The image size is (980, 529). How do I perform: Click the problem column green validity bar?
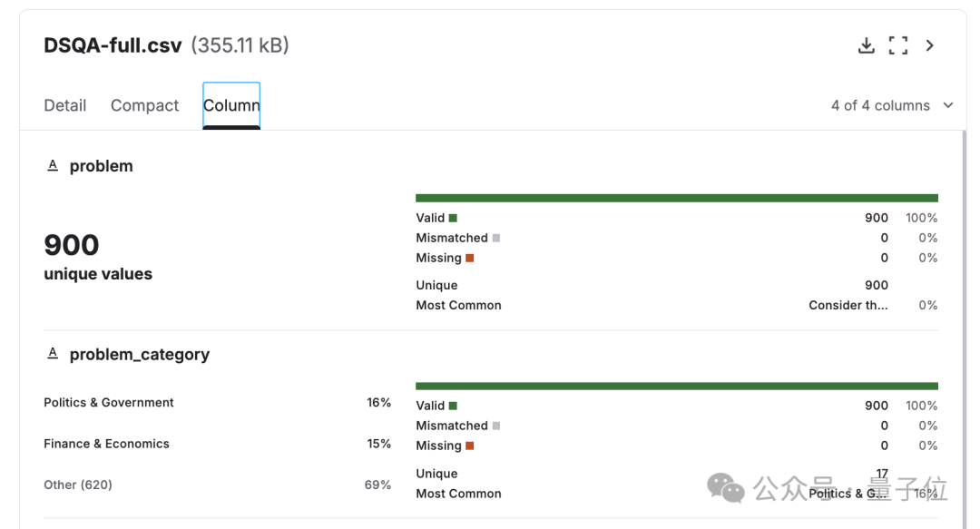point(677,198)
